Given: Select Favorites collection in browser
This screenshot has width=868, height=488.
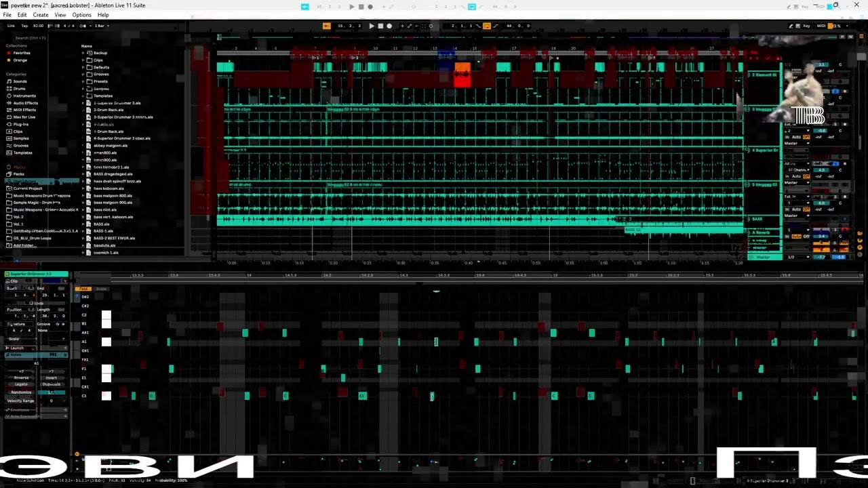Looking at the screenshot, I should [x=22, y=53].
